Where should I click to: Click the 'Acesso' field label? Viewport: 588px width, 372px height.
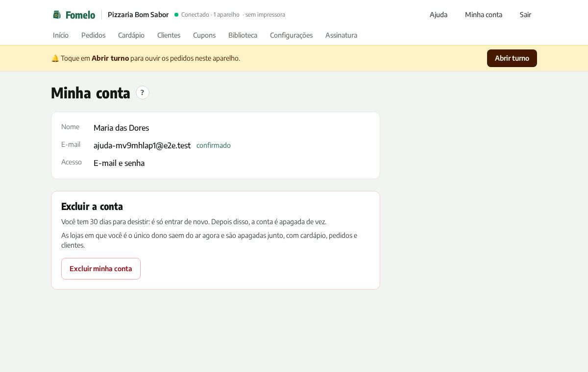72,162
